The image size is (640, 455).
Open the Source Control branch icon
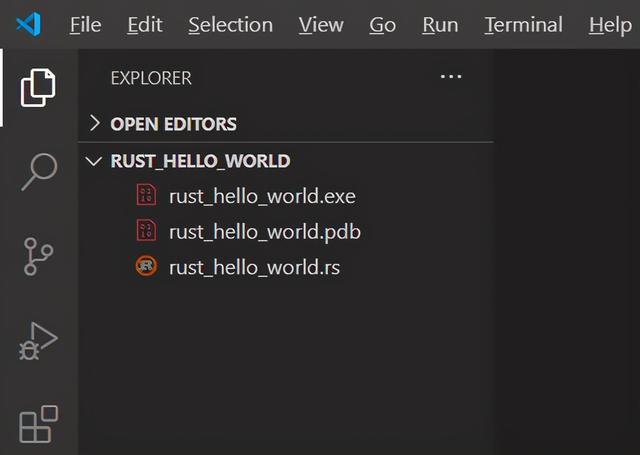tap(38, 257)
